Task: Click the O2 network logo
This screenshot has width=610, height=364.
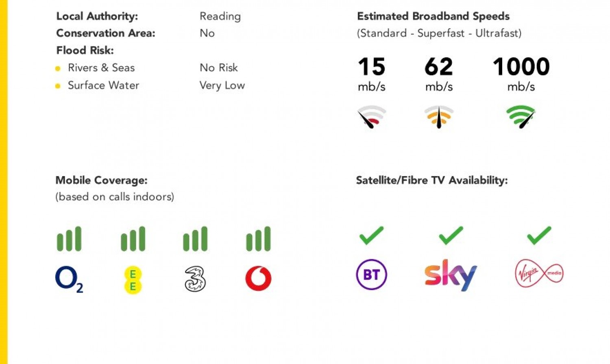Action: pos(69,279)
